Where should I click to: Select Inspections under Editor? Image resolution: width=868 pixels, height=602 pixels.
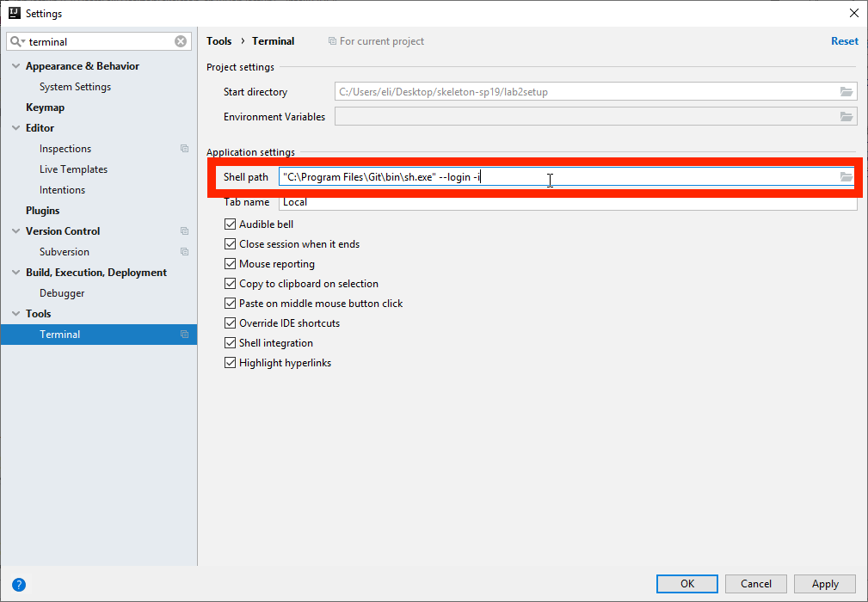pos(65,148)
